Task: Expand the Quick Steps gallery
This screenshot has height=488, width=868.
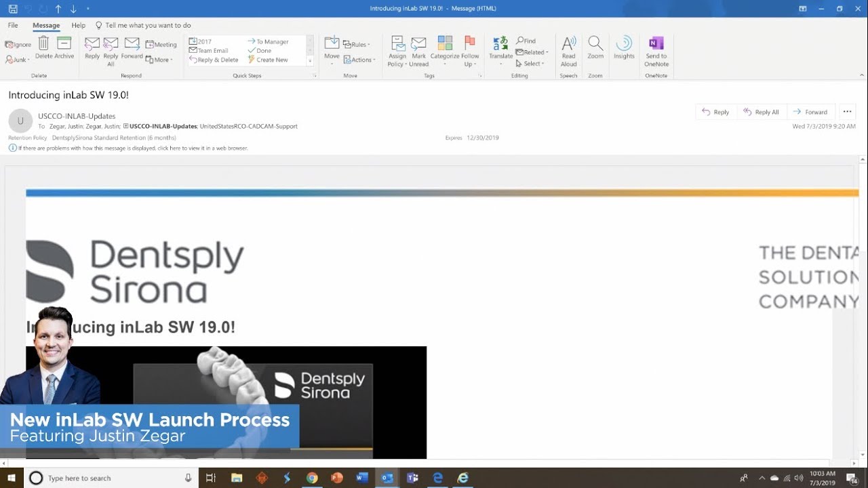Action: [x=310, y=61]
